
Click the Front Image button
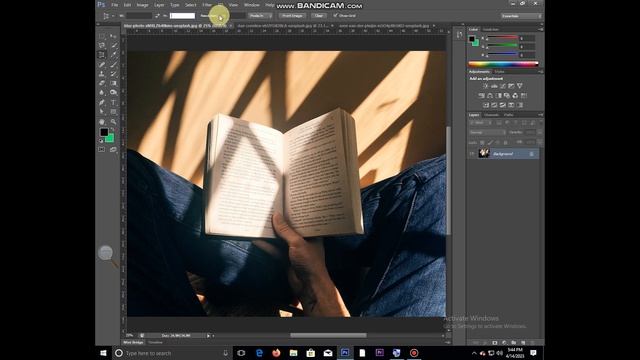point(292,16)
